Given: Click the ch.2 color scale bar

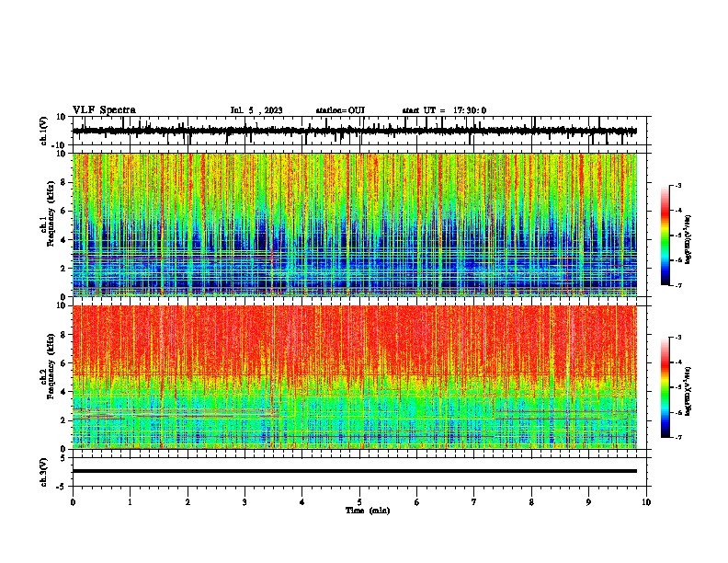Looking at the screenshot, I should pyautogui.click(x=665, y=387).
